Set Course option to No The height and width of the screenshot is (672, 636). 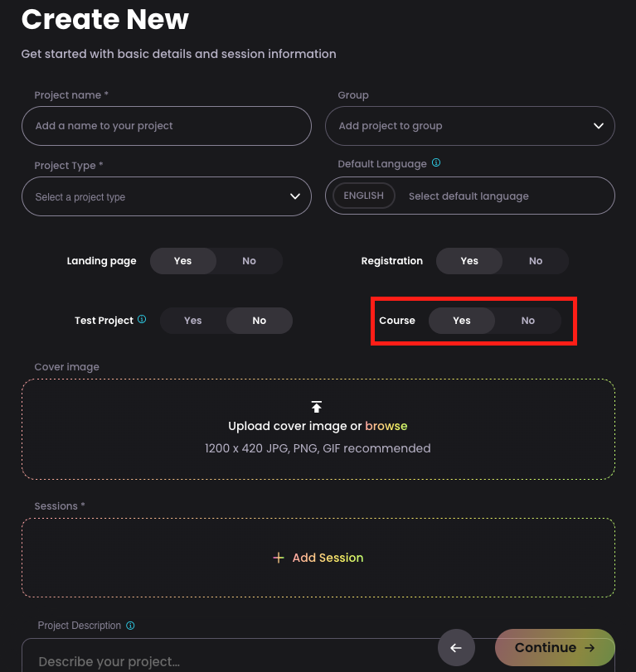point(528,321)
